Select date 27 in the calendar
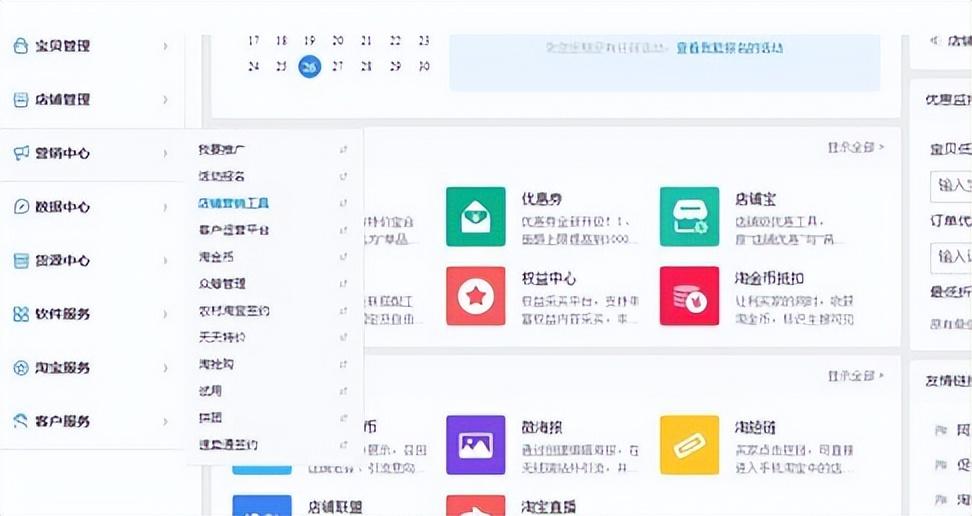The height and width of the screenshot is (516, 972). click(x=338, y=66)
